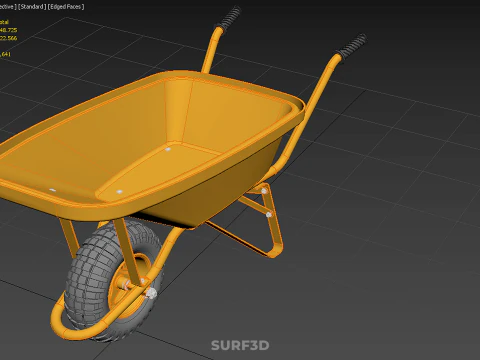Open the [Standard] viewport shading menu
480x360 pixels.
[32, 6]
